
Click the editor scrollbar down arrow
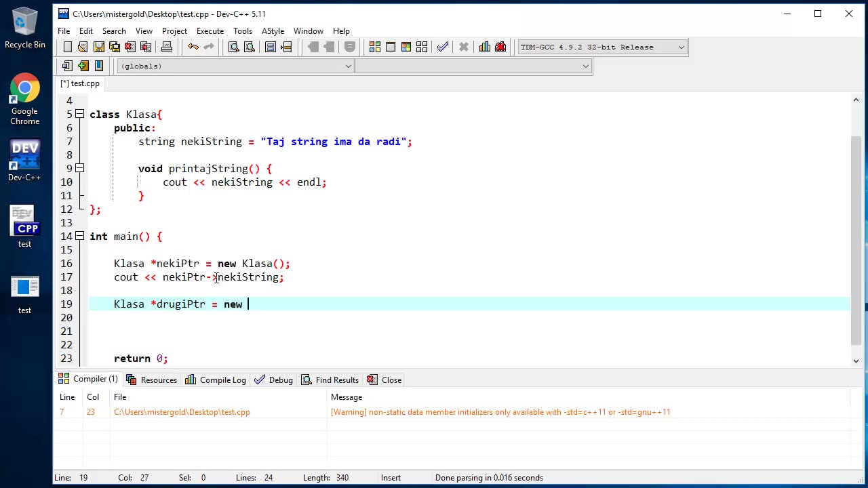[856, 361]
